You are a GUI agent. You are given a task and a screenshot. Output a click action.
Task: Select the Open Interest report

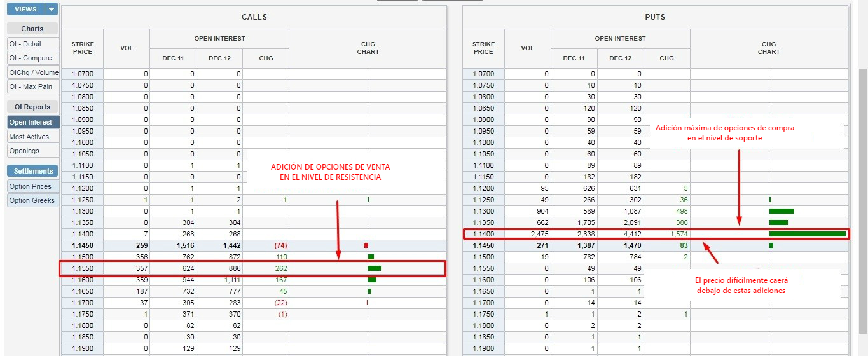[x=33, y=122]
